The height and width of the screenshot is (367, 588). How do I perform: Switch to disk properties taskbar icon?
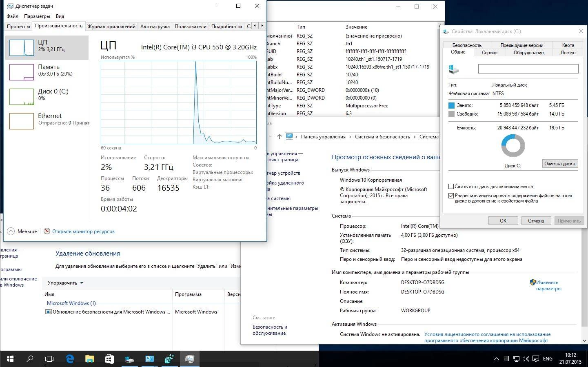point(129,359)
